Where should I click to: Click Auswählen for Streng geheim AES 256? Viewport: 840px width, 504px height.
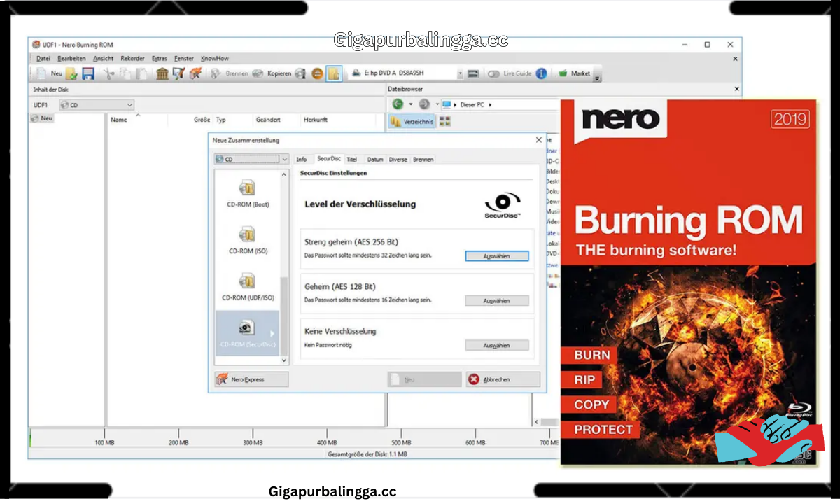pyautogui.click(x=497, y=256)
